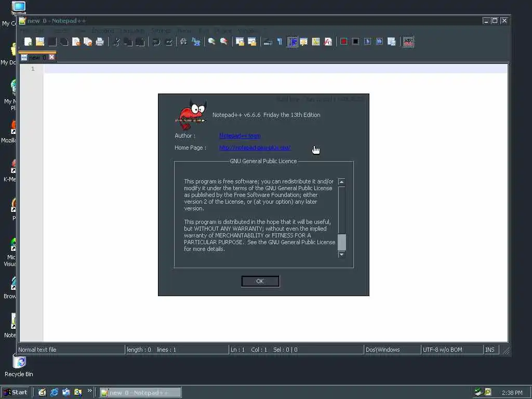Click the line 1 number margin
Image resolution: width=532 pixels, height=399 pixels.
pos(33,69)
